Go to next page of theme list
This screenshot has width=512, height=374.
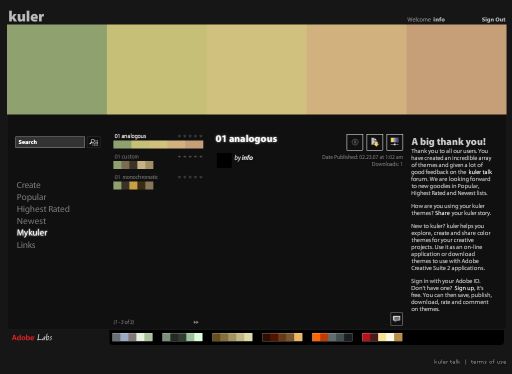click(196, 322)
